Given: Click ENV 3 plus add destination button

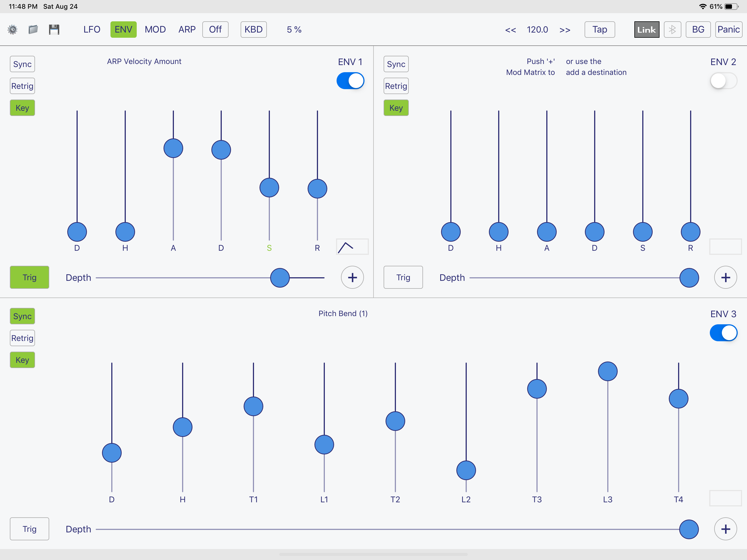Looking at the screenshot, I should (x=725, y=529).
